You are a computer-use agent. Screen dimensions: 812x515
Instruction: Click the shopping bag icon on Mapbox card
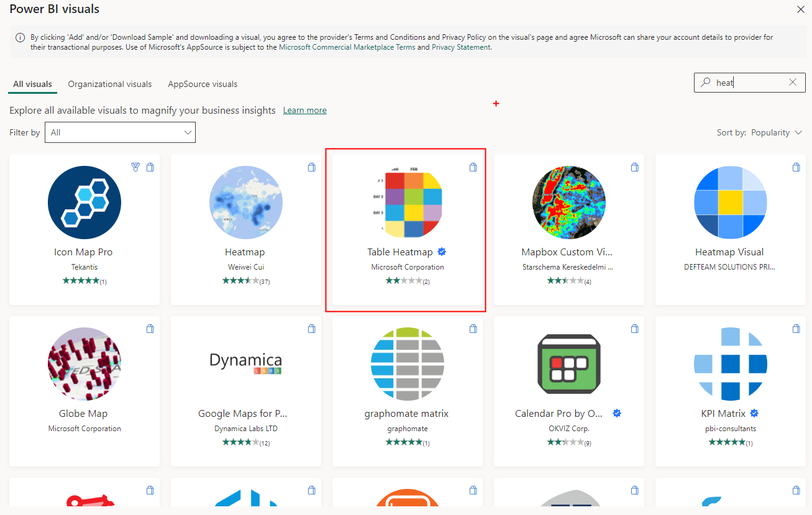point(634,166)
